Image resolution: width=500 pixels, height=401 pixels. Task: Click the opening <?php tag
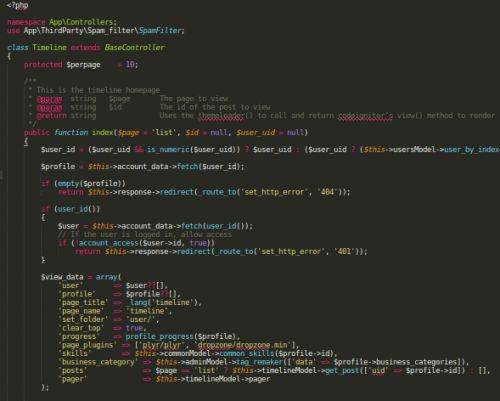(17, 5)
